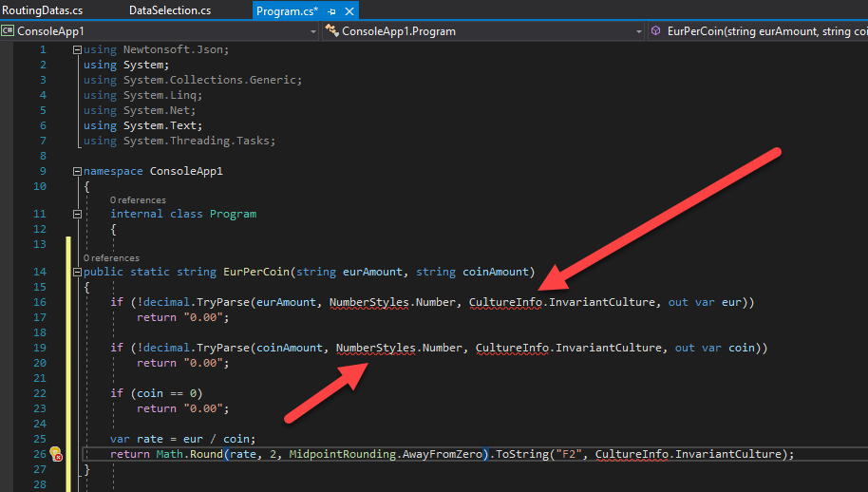
Task: Close the Program.cs tab
Action: [349, 10]
